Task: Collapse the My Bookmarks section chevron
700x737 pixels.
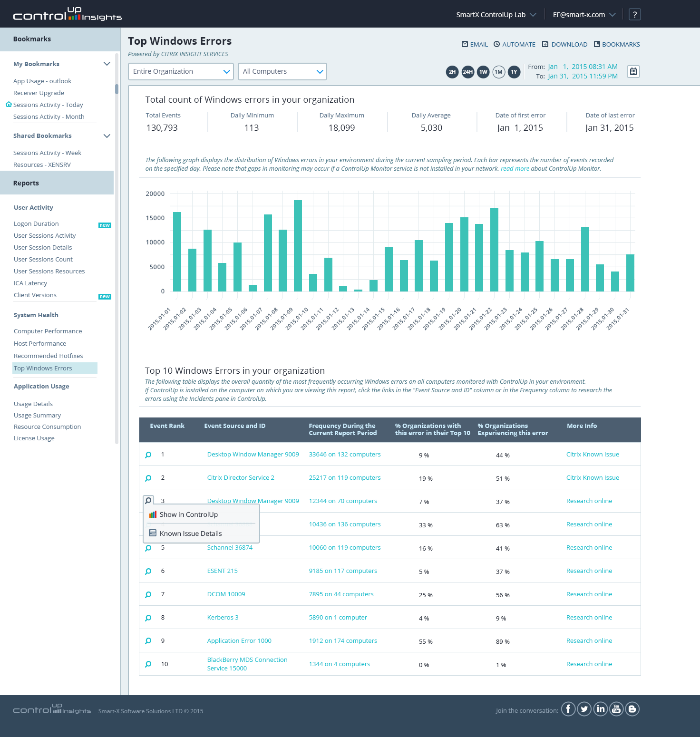Action: click(107, 64)
